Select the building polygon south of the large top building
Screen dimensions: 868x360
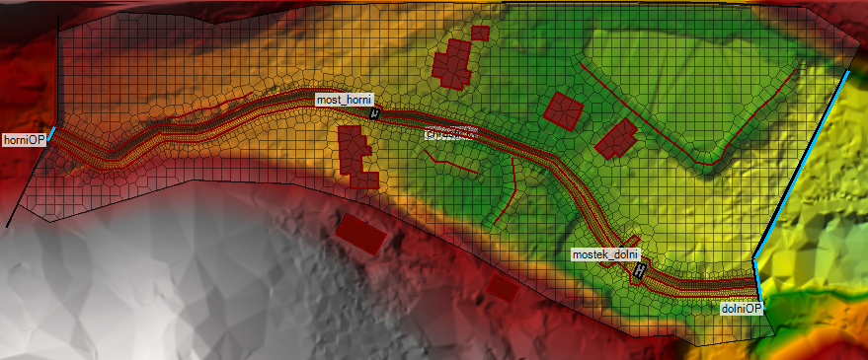pyautogui.click(x=564, y=111)
